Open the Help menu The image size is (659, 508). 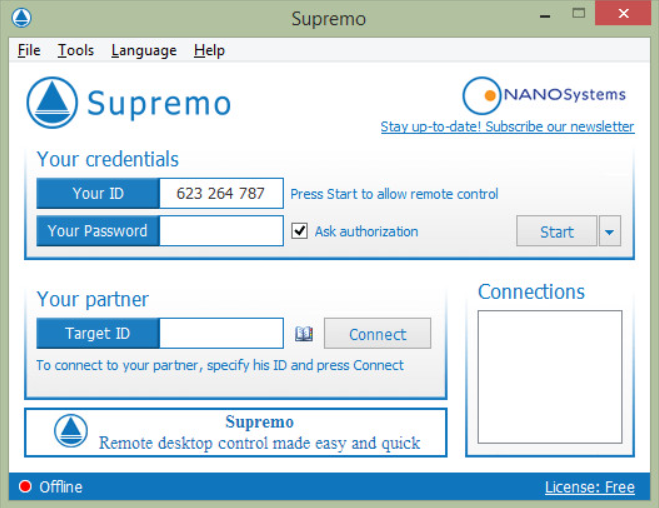coord(209,50)
